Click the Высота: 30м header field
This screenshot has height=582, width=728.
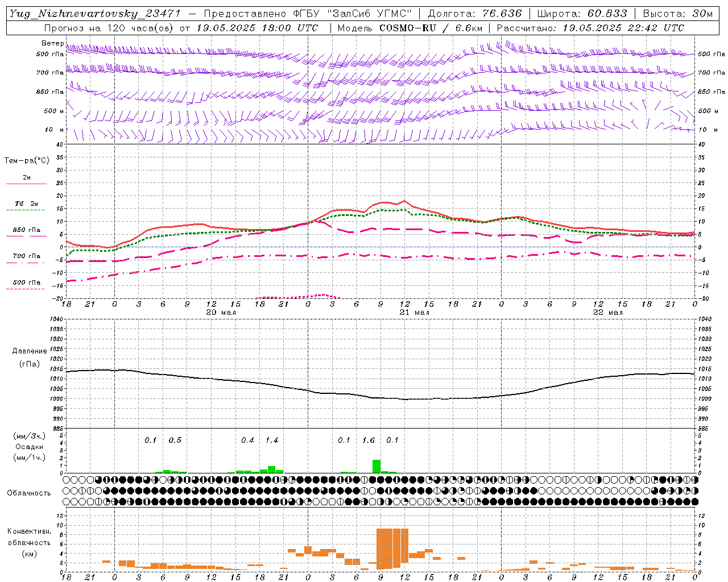[678, 14]
